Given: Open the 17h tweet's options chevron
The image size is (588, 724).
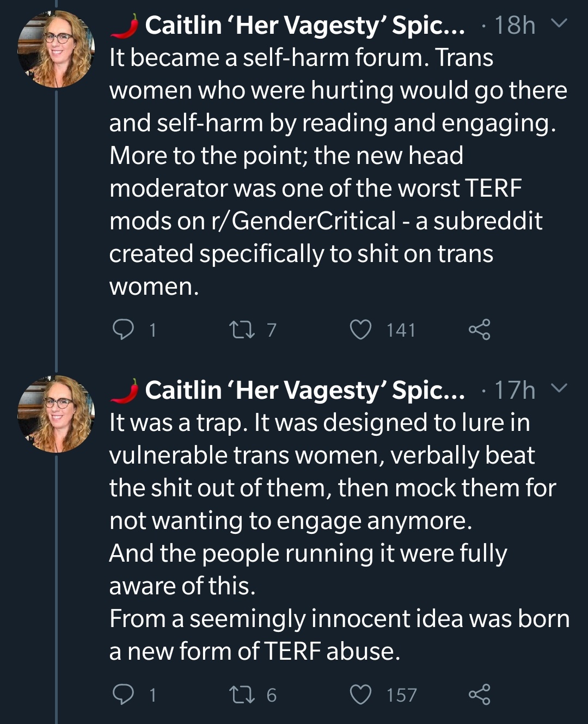Looking at the screenshot, I should click(x=559, y=388).
